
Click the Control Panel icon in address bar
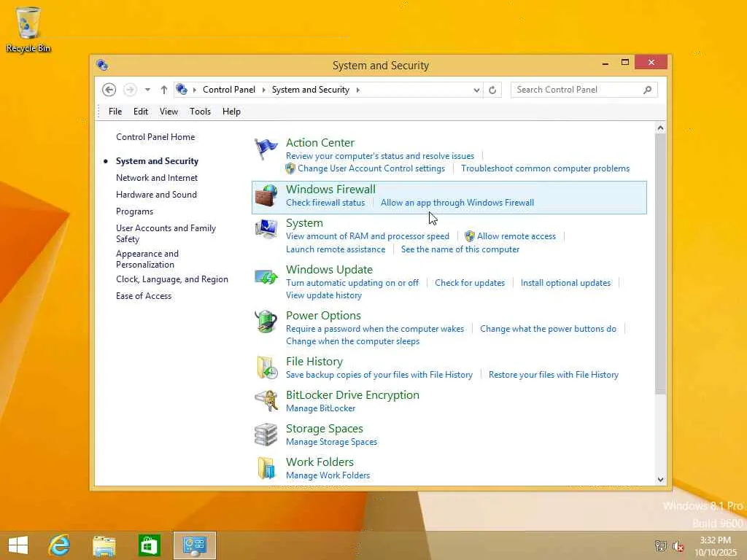pos(182,89)
